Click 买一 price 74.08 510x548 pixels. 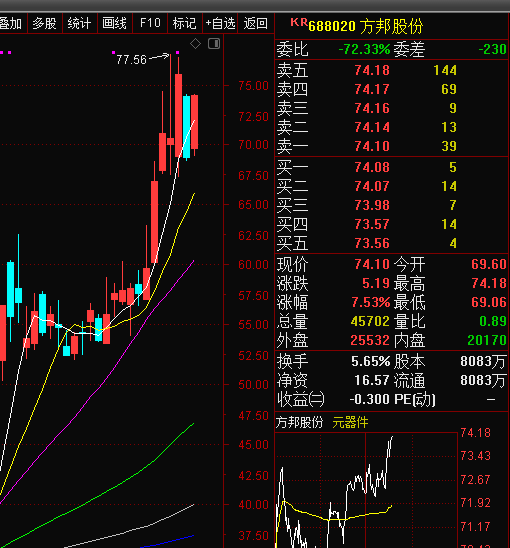(372, 167)
